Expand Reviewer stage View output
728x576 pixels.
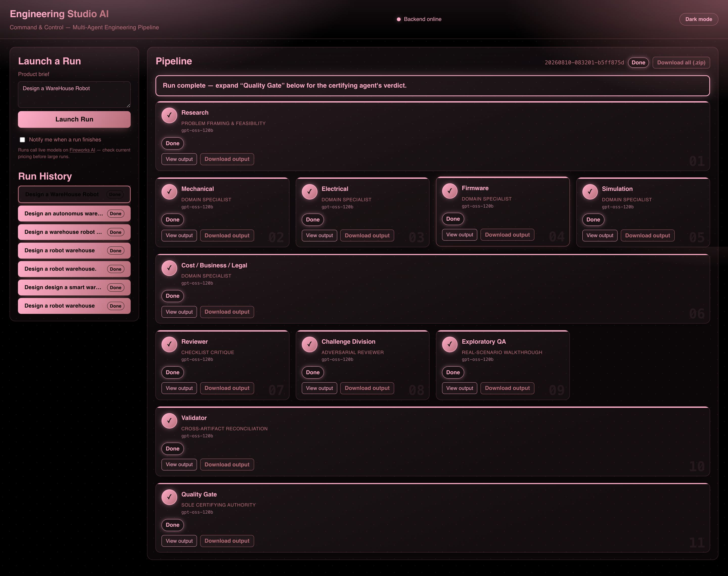pos(179,388)
